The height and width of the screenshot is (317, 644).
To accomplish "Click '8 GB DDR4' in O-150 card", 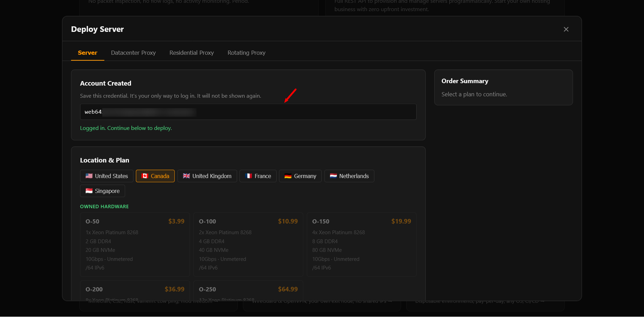I will (325, 241).
